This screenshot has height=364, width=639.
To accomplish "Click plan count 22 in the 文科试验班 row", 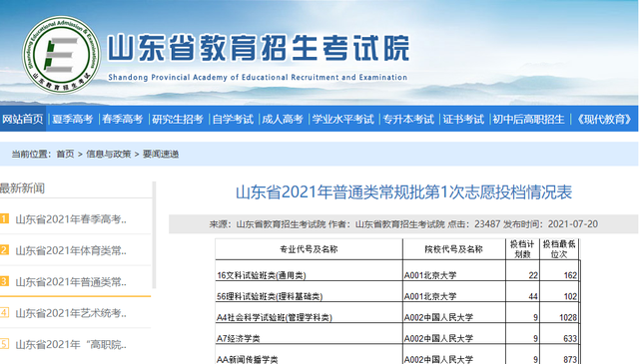I will point(533,275).
